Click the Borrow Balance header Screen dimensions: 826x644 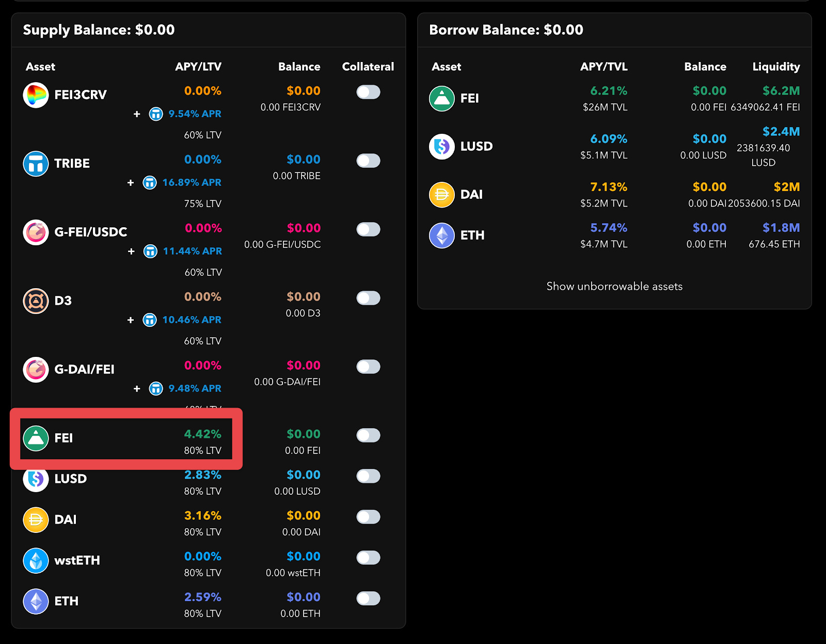click(x=505, y=29)
